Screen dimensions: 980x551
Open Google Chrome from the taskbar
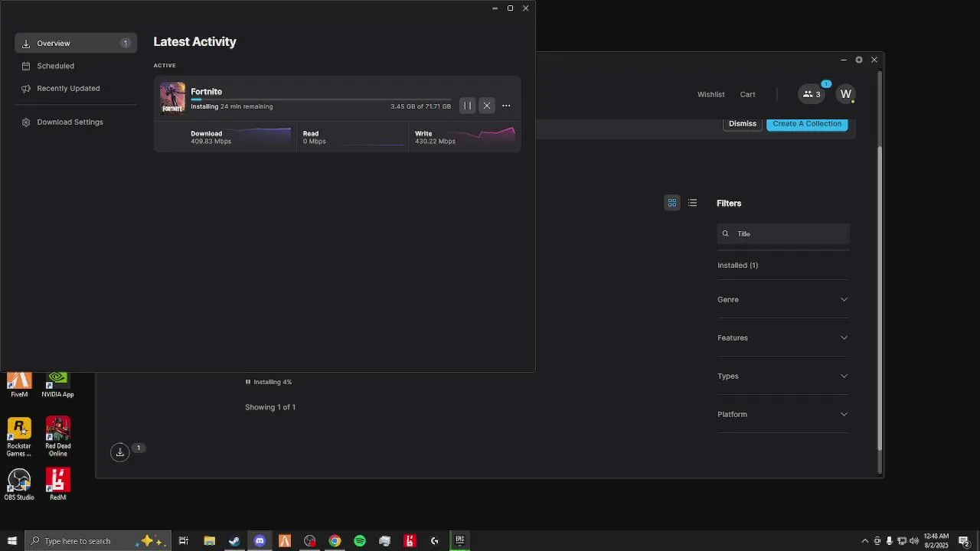pos(335,541)
